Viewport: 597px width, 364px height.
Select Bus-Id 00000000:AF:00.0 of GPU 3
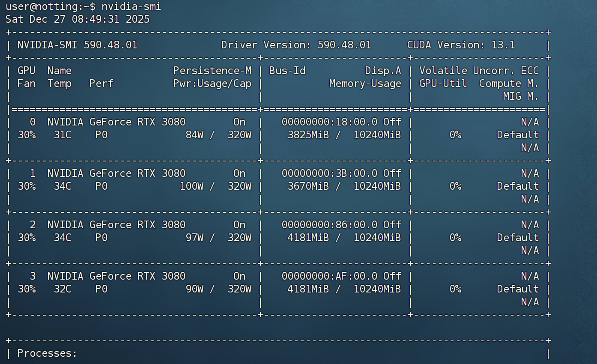(x=330, y=276)
